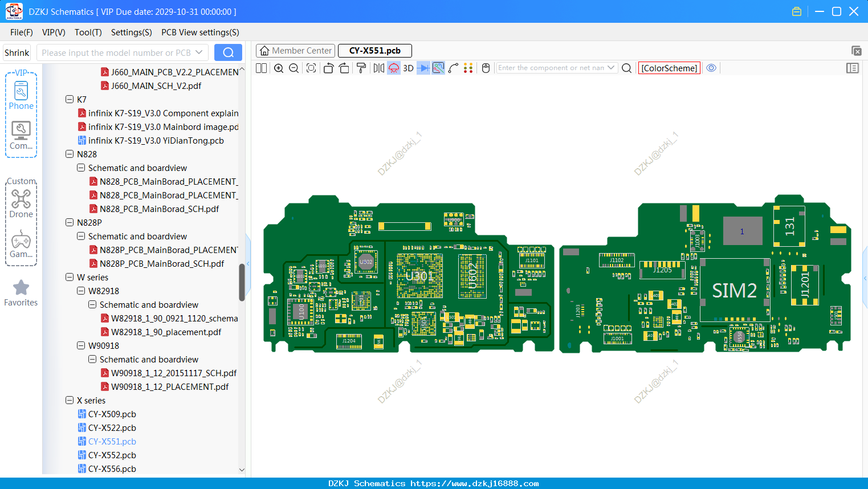
Task: Collapse the W series folder
Action: (x=70, y=277)
